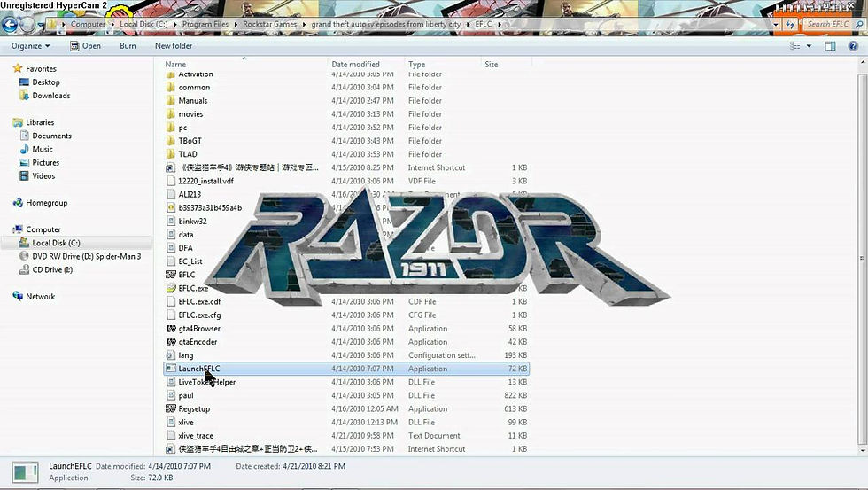Select the gtaEncoder application icon
This screenshot has width=868, height=490.
coord(171,342)
